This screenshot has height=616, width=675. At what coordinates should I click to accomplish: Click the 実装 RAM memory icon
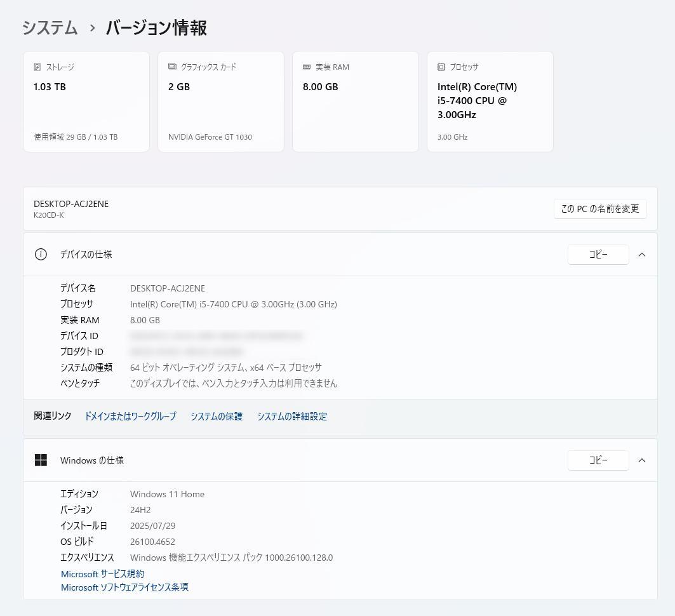[x=308, y=67]
